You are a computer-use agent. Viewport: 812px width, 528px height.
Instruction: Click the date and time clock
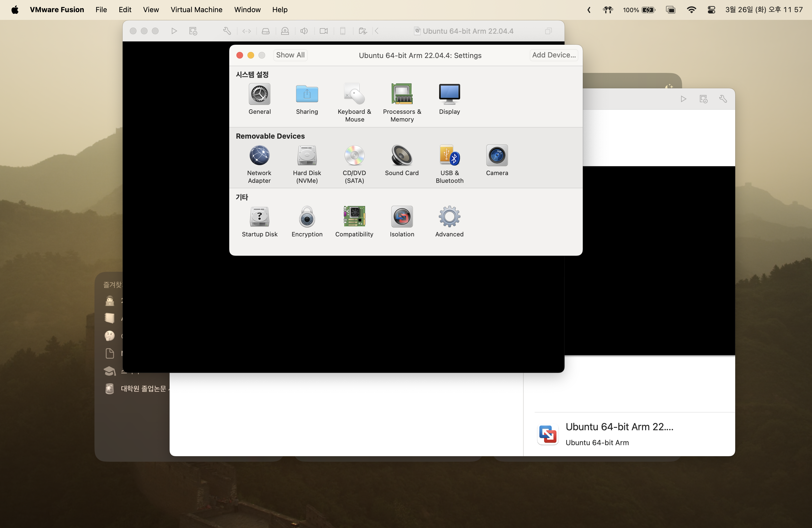(x=764, y=10)
